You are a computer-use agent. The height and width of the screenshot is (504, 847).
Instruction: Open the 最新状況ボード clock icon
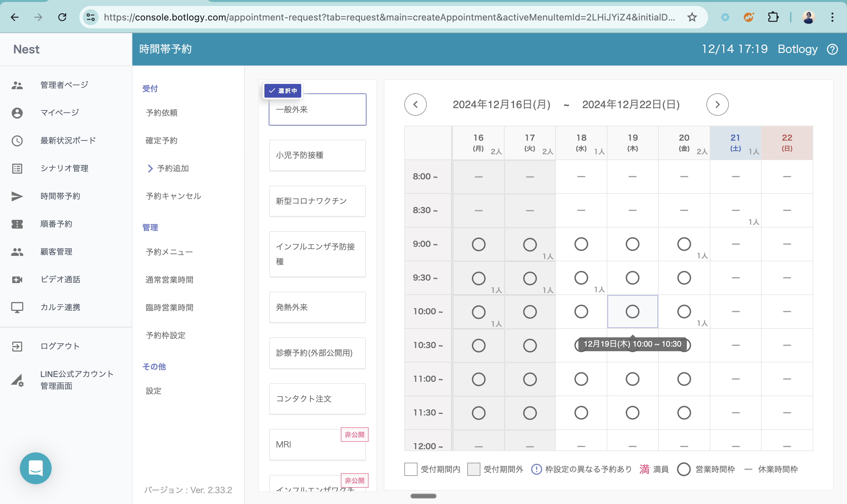(x=17, y=141)
